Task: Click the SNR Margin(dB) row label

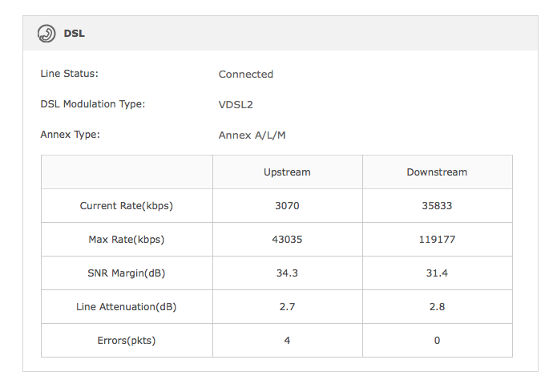Action: 127,273
